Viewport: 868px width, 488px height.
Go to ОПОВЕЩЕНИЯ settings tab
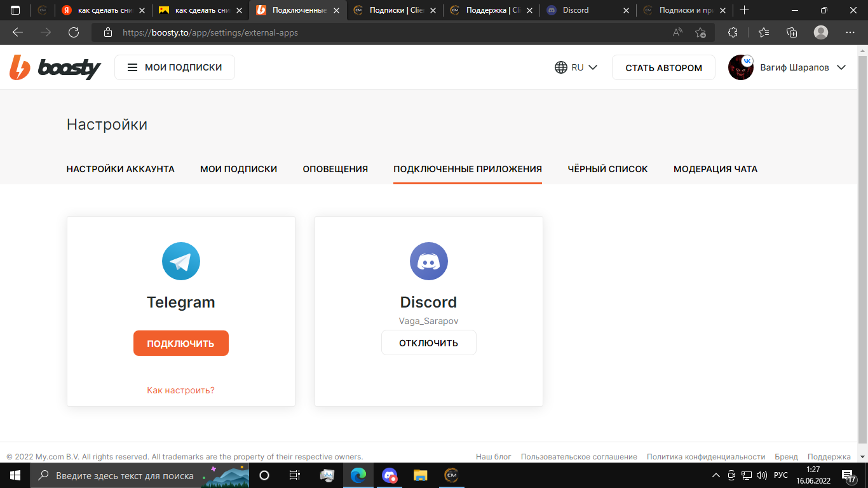[335, 169]
